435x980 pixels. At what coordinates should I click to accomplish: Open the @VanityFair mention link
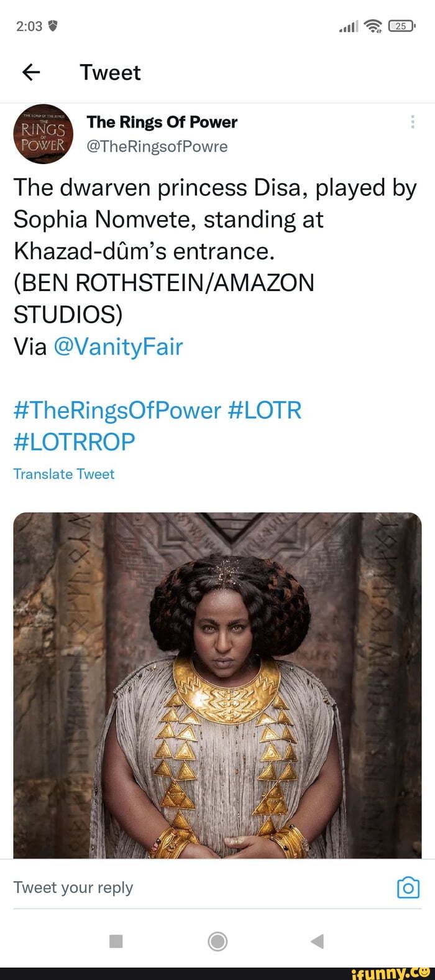pos(118,346)
